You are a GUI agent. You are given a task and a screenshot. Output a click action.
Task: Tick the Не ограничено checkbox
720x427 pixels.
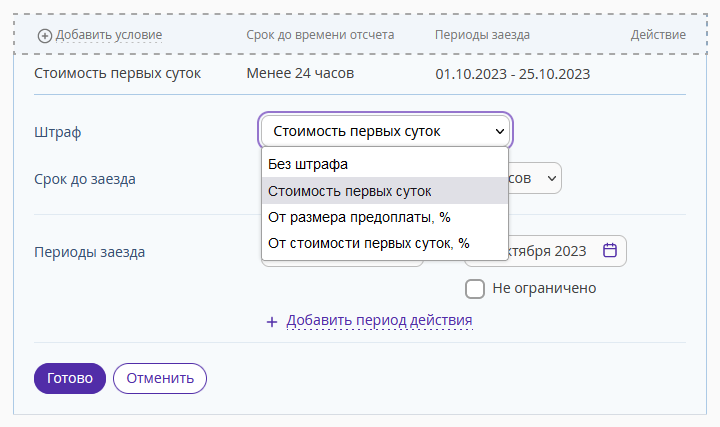(475, 289)
